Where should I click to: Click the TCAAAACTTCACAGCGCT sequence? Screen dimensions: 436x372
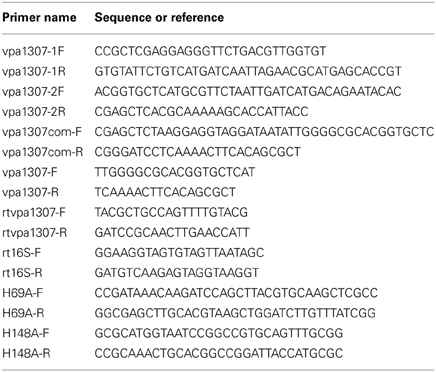tap(165, 192)
